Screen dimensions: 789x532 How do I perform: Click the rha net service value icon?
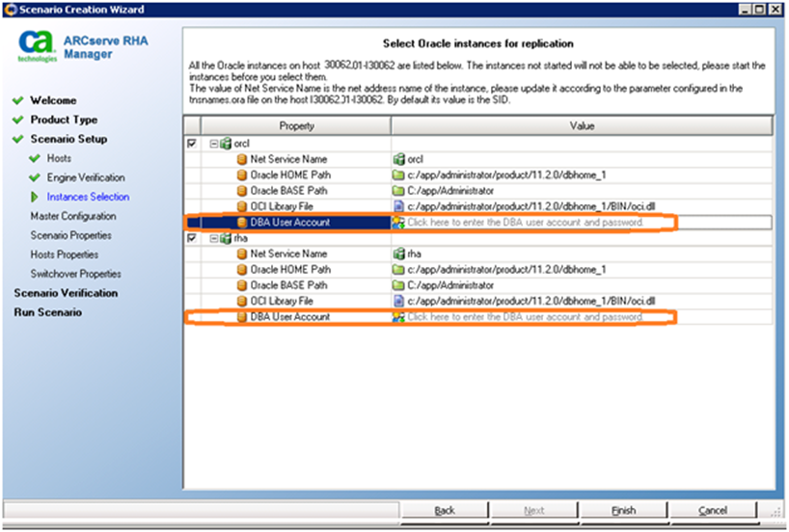coord(398,253)
